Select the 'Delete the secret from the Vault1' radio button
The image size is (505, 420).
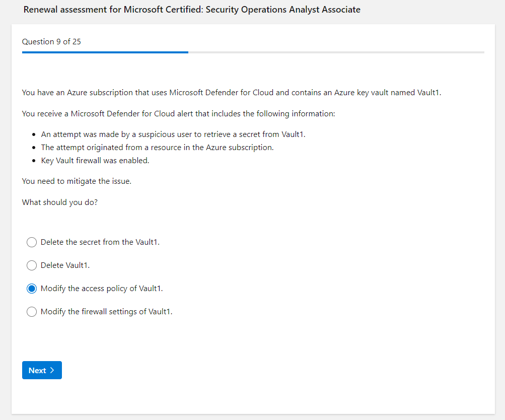(x=32, y=242)
